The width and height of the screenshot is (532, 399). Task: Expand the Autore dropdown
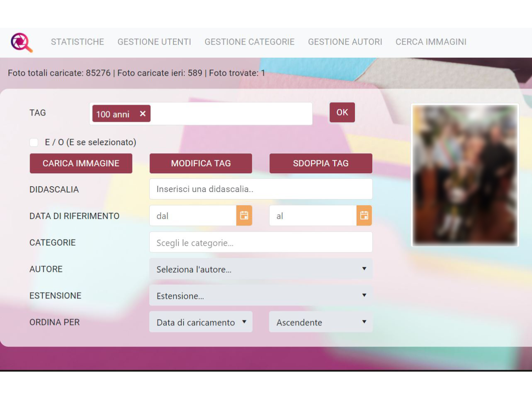point(261,269)
